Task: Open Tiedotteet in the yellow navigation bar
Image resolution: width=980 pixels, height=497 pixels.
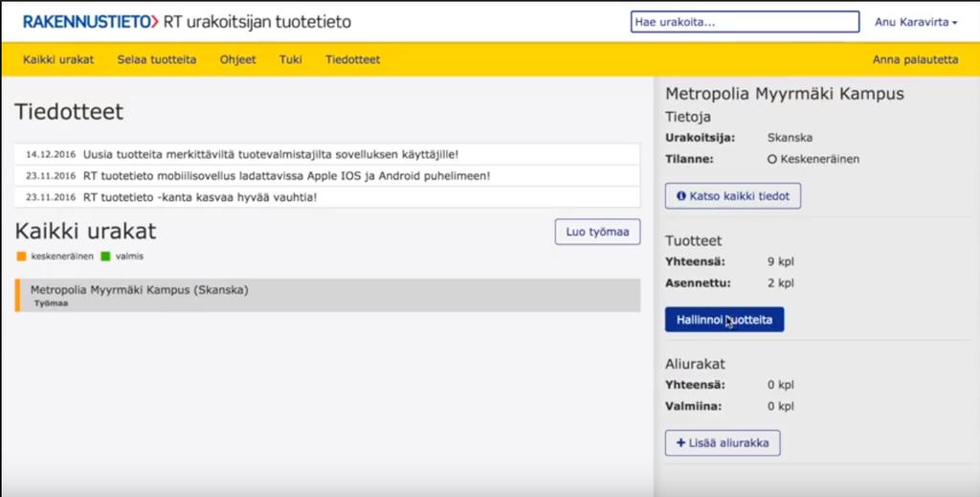Action: (352, 60)
